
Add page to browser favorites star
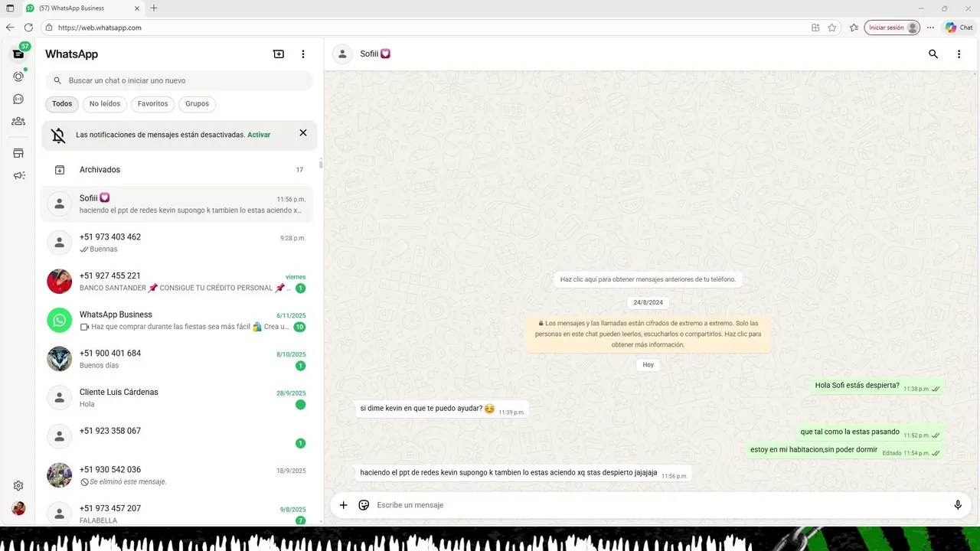pos(832,28)
